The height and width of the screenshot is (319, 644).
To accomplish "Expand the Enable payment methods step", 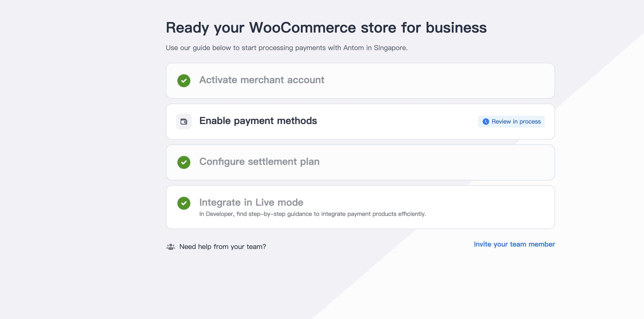I will (x=258, y=121).
